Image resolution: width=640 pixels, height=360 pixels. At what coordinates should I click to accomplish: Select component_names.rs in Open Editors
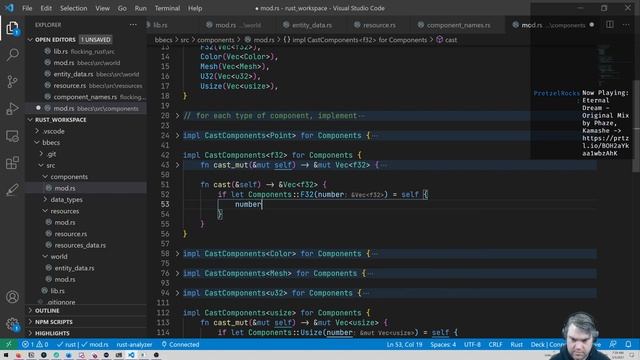point(85,97)
